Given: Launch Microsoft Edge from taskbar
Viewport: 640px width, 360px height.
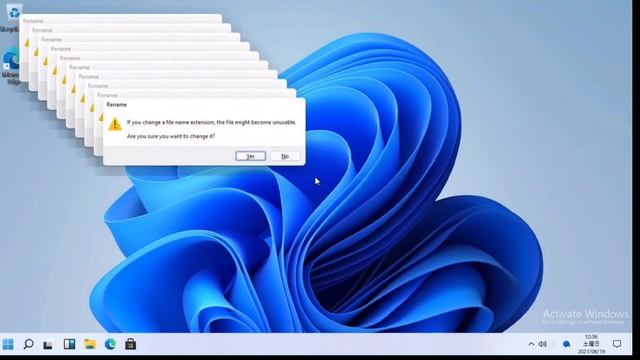Looking at the screenshot, I should click(x=110, y=344).
